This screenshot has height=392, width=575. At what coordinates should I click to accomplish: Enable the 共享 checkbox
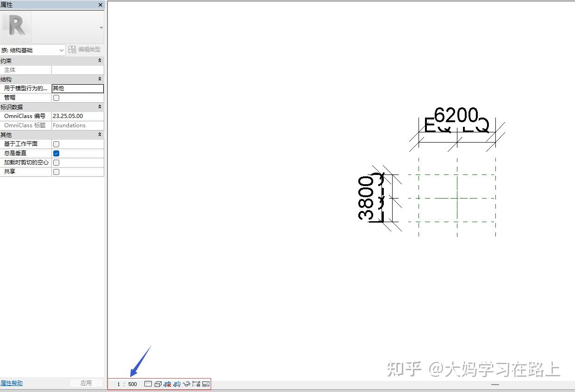(56, 172)
